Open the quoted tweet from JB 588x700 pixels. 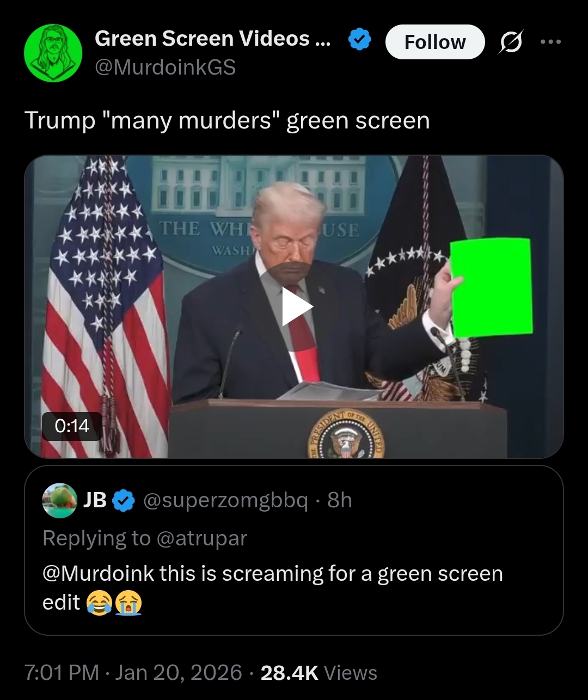pos(294,550)
